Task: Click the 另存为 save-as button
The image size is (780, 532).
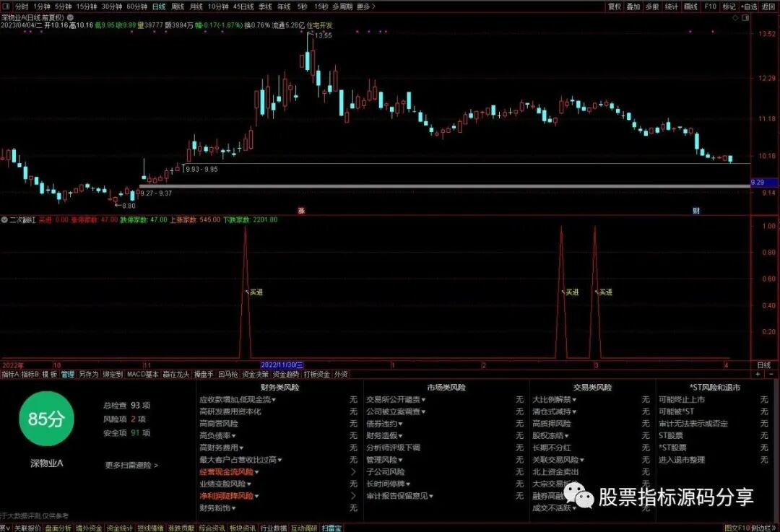Action: (89, 374)
